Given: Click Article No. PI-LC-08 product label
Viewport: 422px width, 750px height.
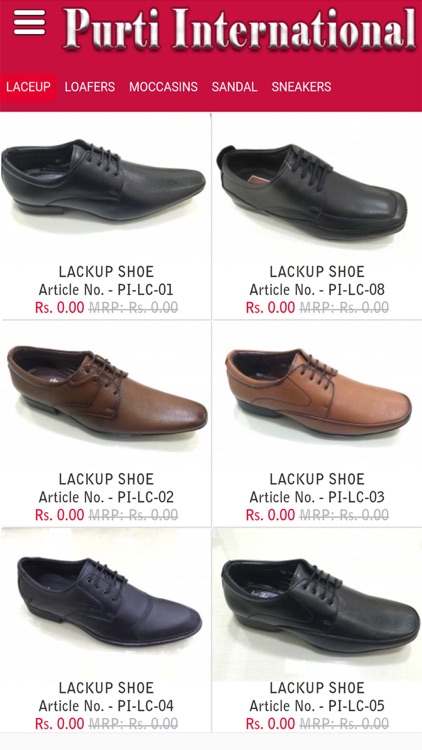Looking at the screenshot, I should tap(317, 290).
